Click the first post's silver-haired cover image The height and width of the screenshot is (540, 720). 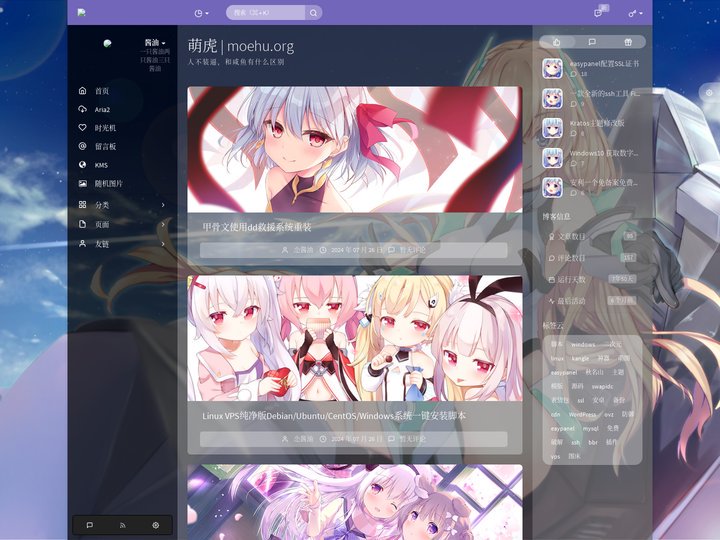[354, 149]
